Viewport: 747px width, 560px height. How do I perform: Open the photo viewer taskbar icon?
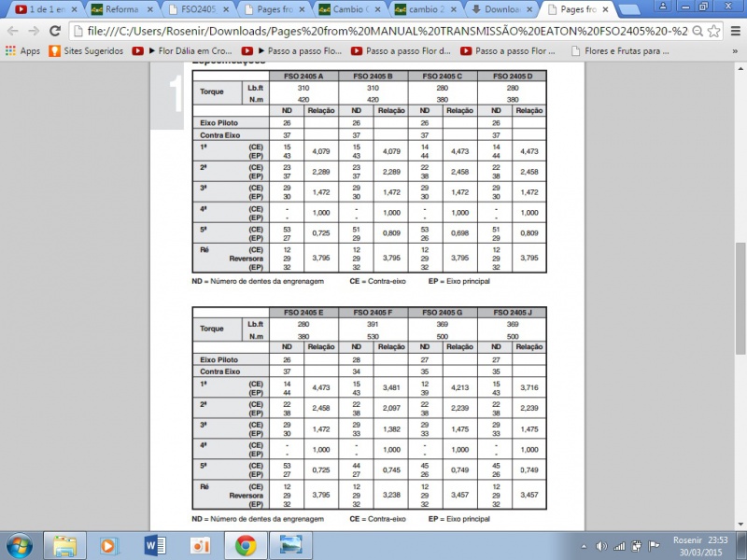290,546
